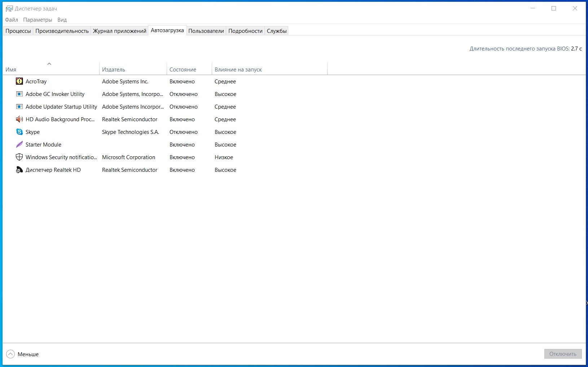The width and height of the screenshot is (588, 367).
Task: Select the HD Audio Background Proc... name
Action: [60, 119]
